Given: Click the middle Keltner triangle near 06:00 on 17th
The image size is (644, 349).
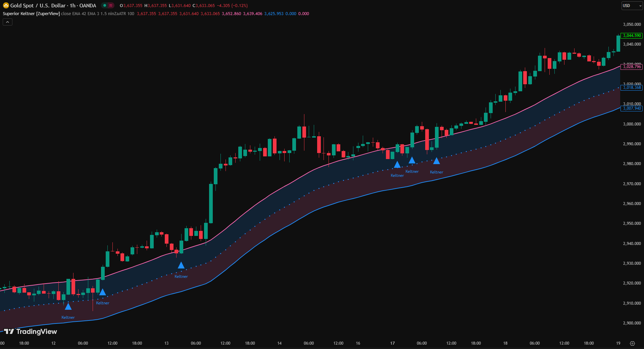Looking at the screenshot, I should [x=412, y=160].
